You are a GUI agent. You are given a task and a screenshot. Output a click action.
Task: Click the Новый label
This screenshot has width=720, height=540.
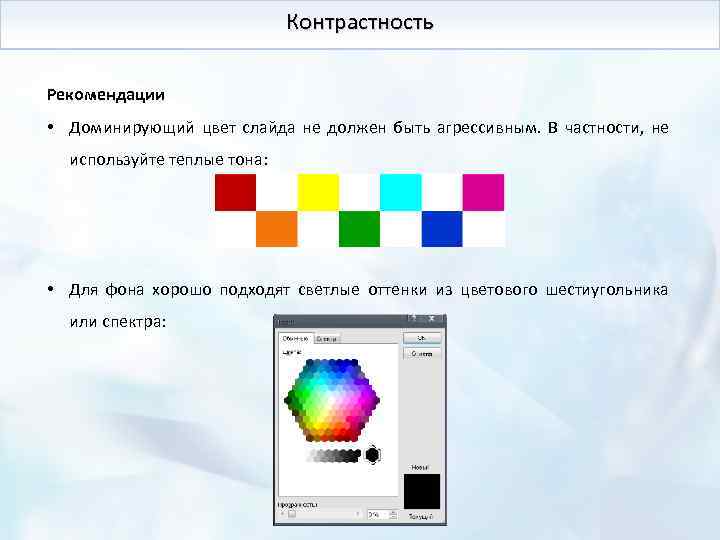[x=420, y=467]
